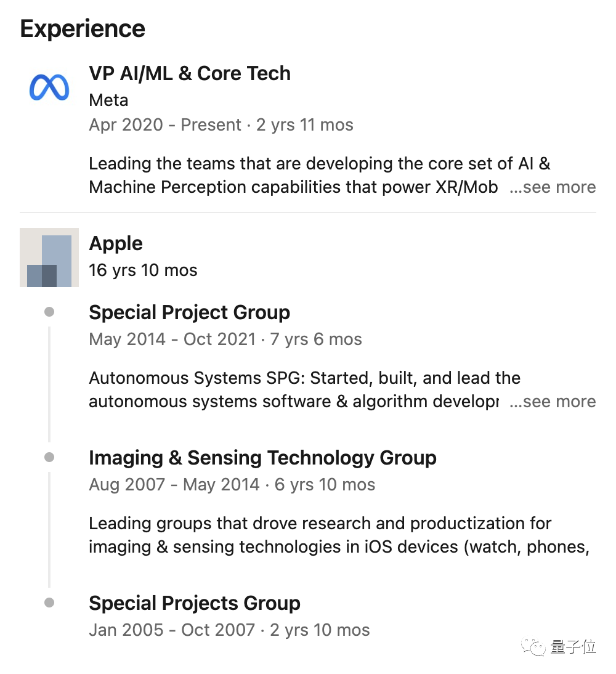
Task: Select the Imaging & Sensing Technology Group title
Action: (x=262, y=458)
